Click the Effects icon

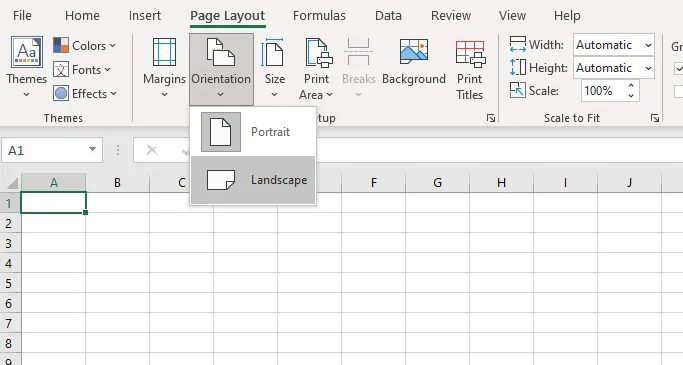(61, 94)
